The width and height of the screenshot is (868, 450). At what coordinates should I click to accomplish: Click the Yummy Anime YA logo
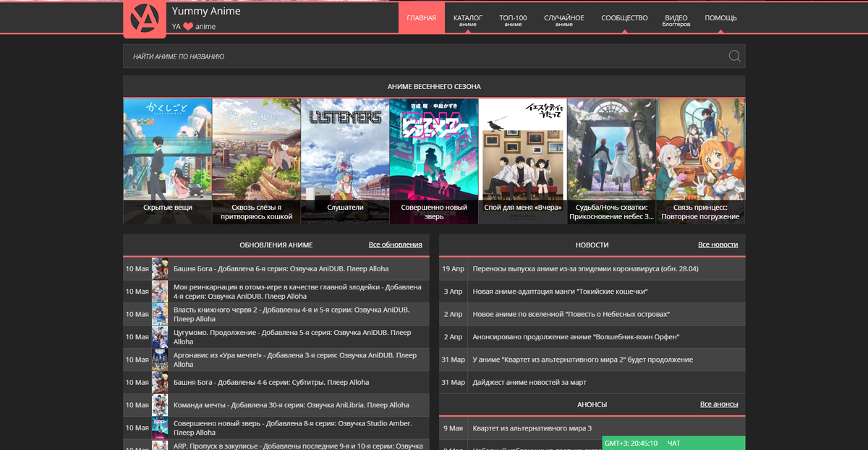click(x=145, y=20)
